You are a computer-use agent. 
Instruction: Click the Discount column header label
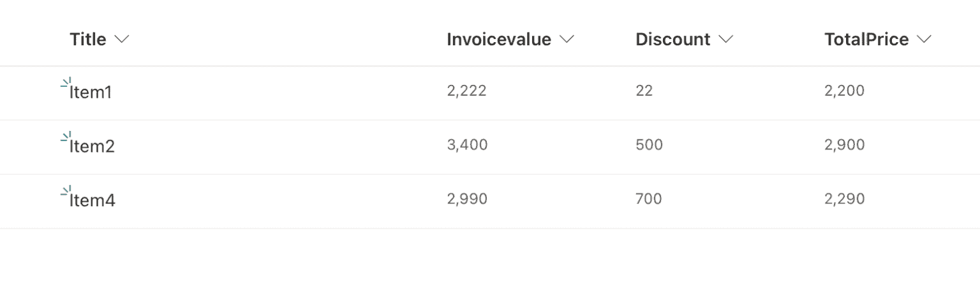click(x=673, y=40)
